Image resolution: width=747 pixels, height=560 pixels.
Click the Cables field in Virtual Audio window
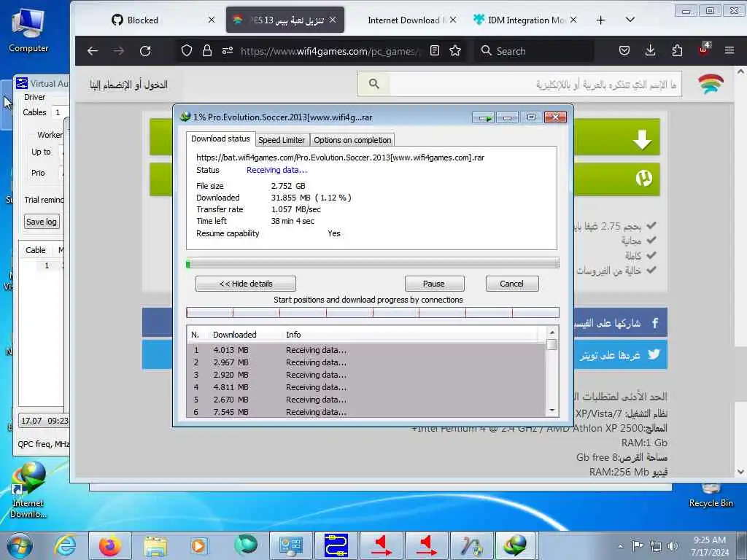(60, 112)
